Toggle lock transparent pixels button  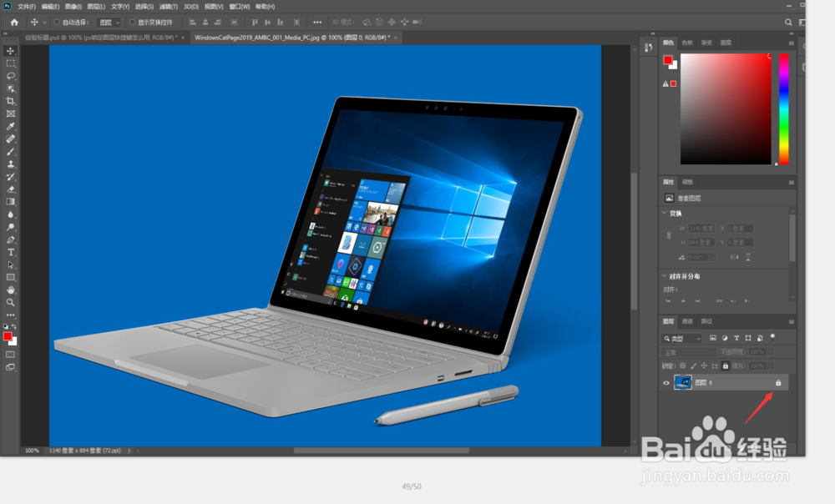(x=683, y=365)
